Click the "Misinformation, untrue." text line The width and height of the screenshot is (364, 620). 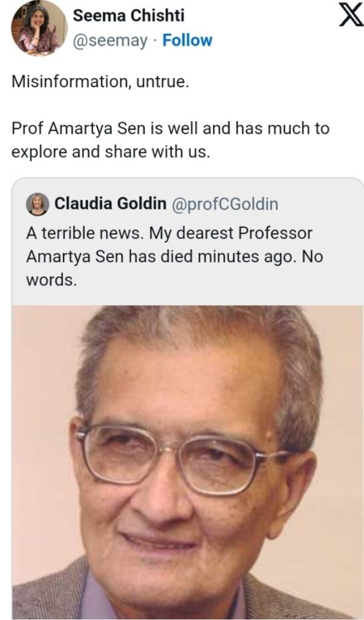pos(100,82)
